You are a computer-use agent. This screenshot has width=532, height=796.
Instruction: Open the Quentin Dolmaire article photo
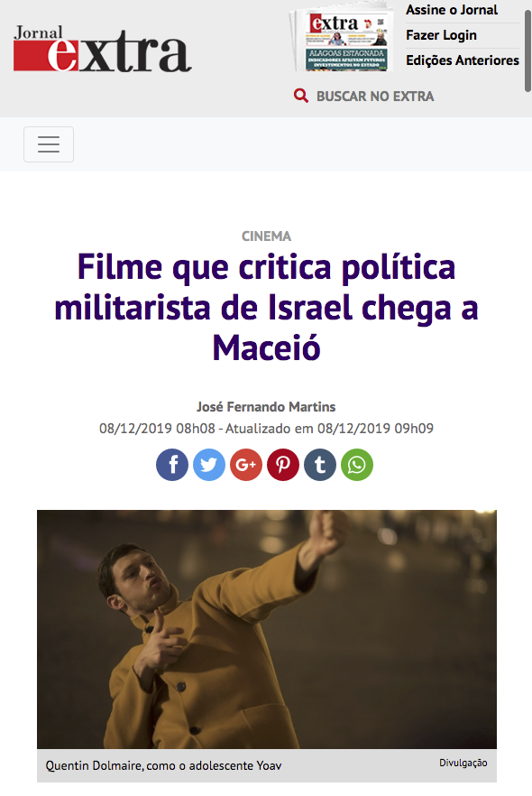click(267, 629)
